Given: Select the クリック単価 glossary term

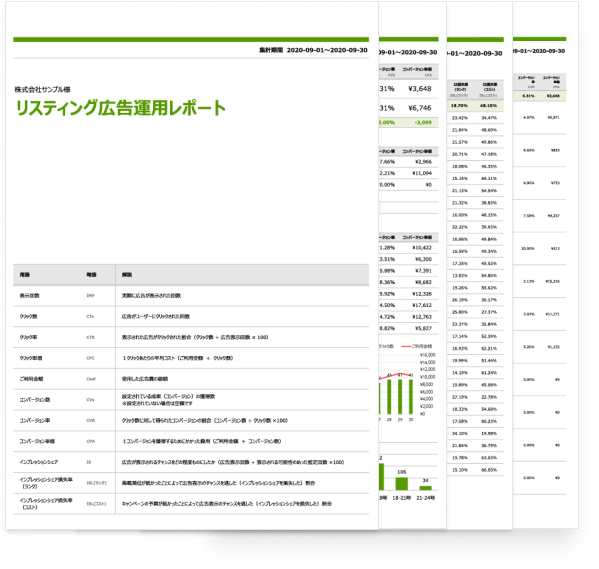Looking at the screenshot, I should 31,358.
